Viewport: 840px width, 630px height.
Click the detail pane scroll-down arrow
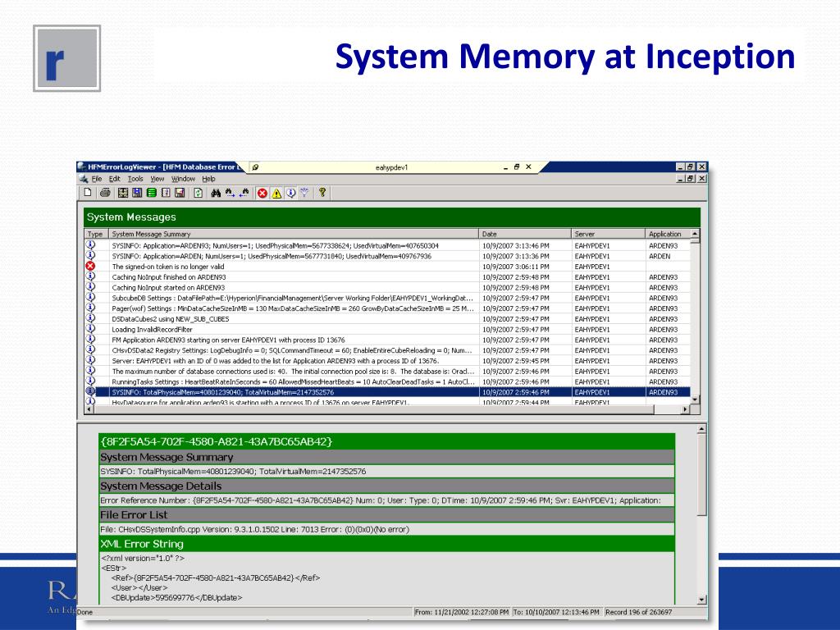pyautogui.click(x=701, y=600)
